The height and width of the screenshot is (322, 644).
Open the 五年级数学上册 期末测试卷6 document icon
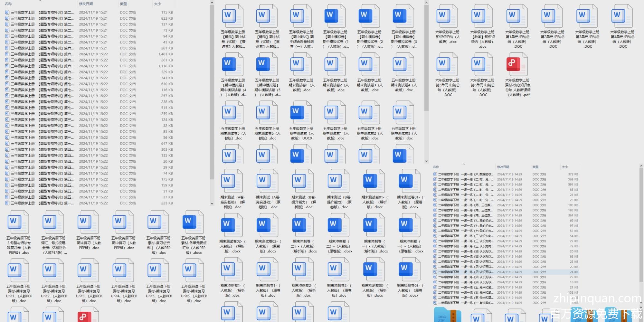point(267,112)
